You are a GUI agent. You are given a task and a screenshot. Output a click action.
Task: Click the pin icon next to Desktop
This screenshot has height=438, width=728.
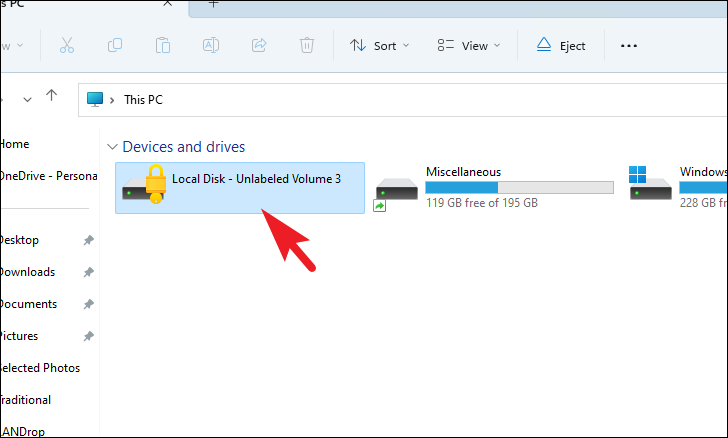[88, 240]
